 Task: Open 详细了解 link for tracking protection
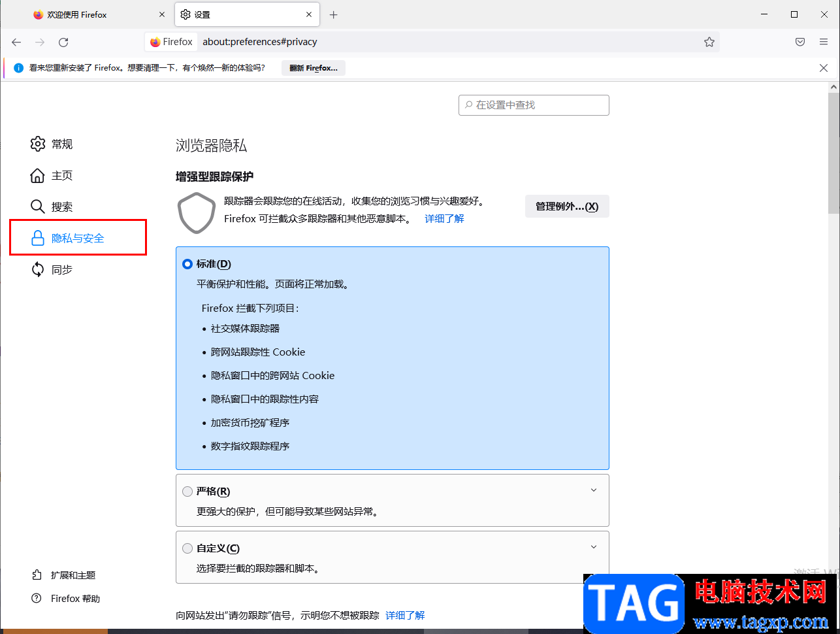click(444, 219)
